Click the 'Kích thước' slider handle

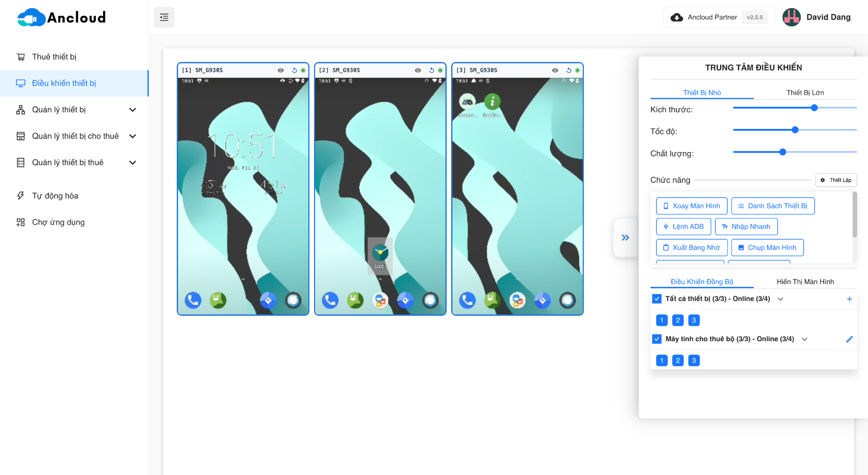(814, 108)
